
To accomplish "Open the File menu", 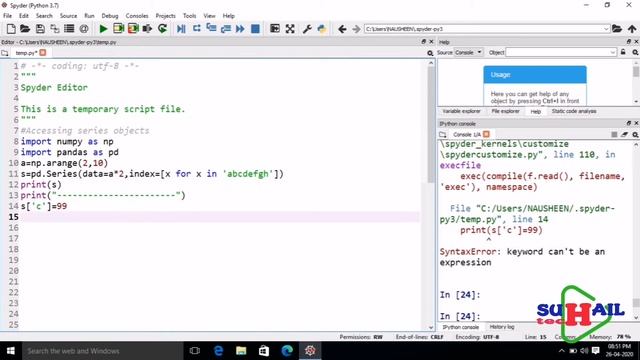I will pos(7,16).
